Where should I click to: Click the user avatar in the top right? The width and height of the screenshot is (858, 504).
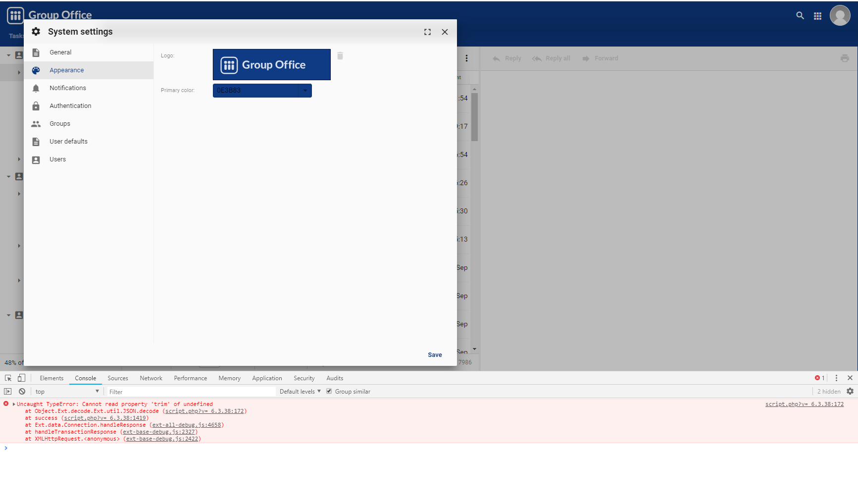click(x=840, y=15)
